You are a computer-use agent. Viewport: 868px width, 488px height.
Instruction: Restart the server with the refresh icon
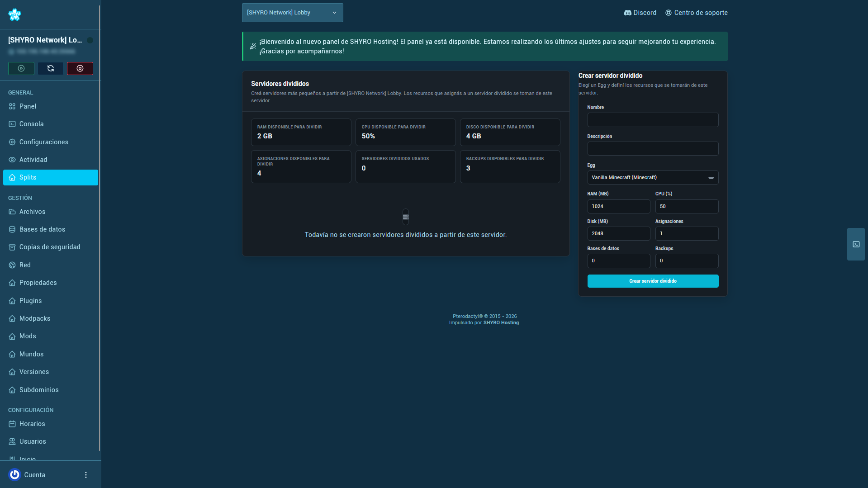pyautogui.click(x=51, y=68)
